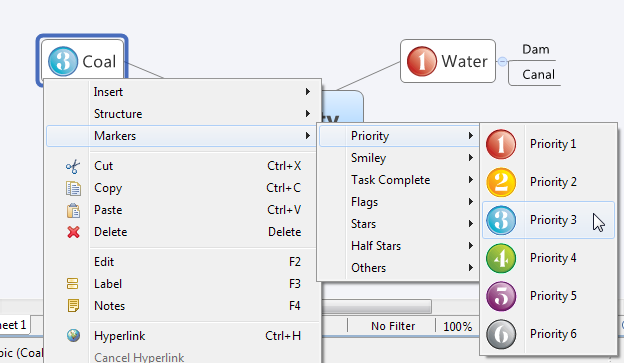Viewport: 624px width, 363px height.
Task: Click the red X Delete icon
Action: click(73, 232)
